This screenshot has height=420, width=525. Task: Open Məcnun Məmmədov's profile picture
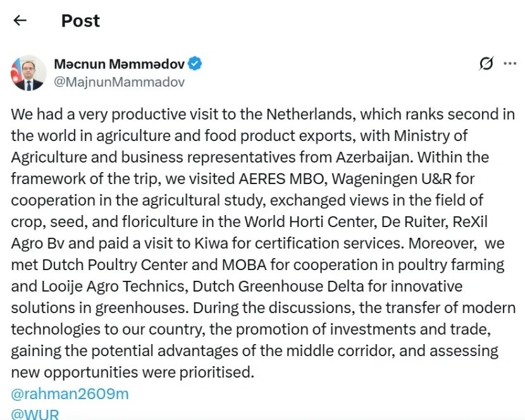click(x=28, y=73)
